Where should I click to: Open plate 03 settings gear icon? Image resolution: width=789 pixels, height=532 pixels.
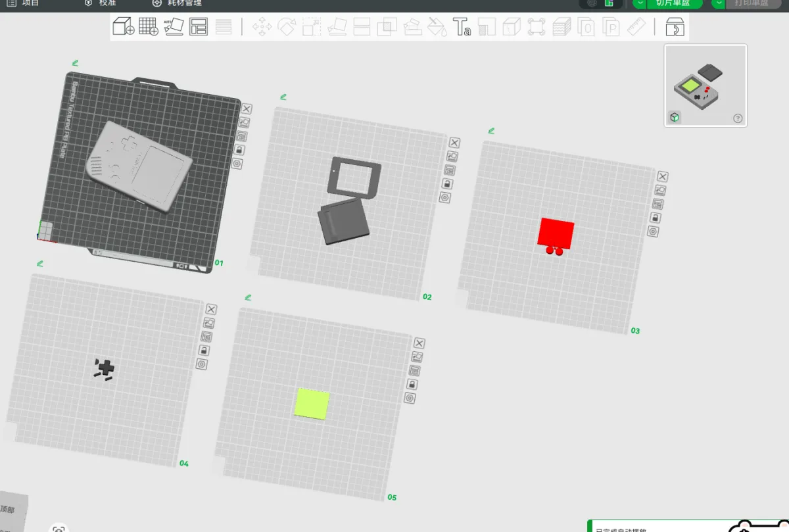653,231
